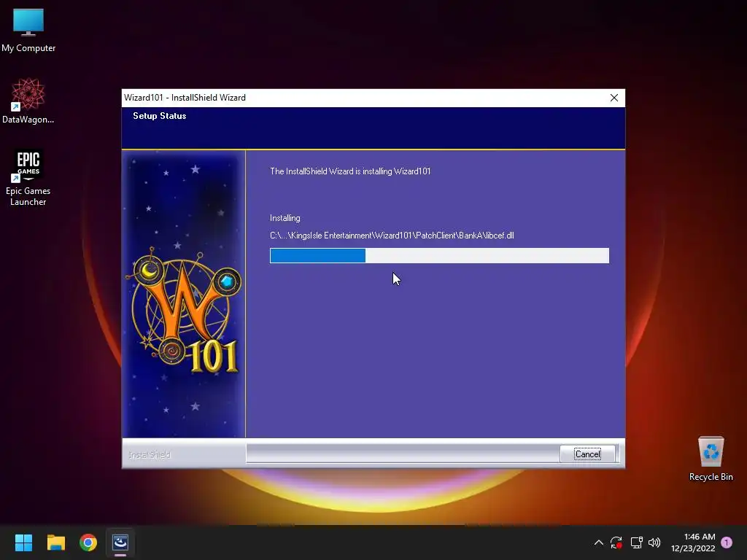Select the Epic Games Launcher shortcut

tap(28, 178)
